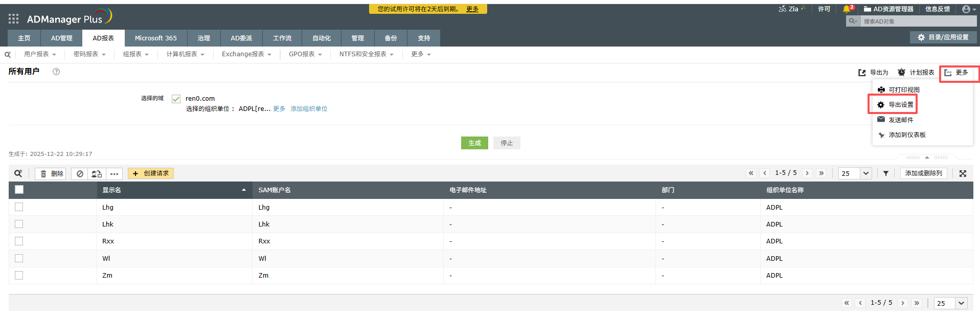Switch to the Microsoft 365 tab
980x316 pixels.
155,38
